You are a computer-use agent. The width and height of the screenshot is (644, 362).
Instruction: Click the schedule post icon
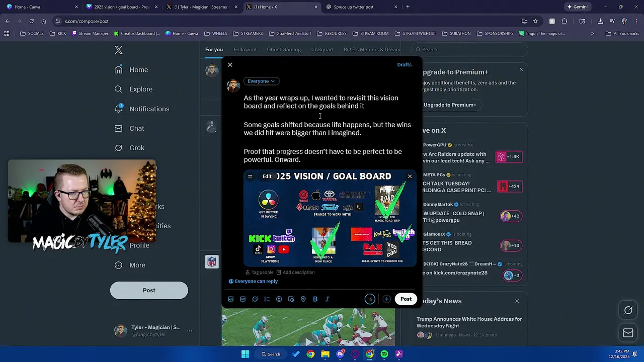291,299
